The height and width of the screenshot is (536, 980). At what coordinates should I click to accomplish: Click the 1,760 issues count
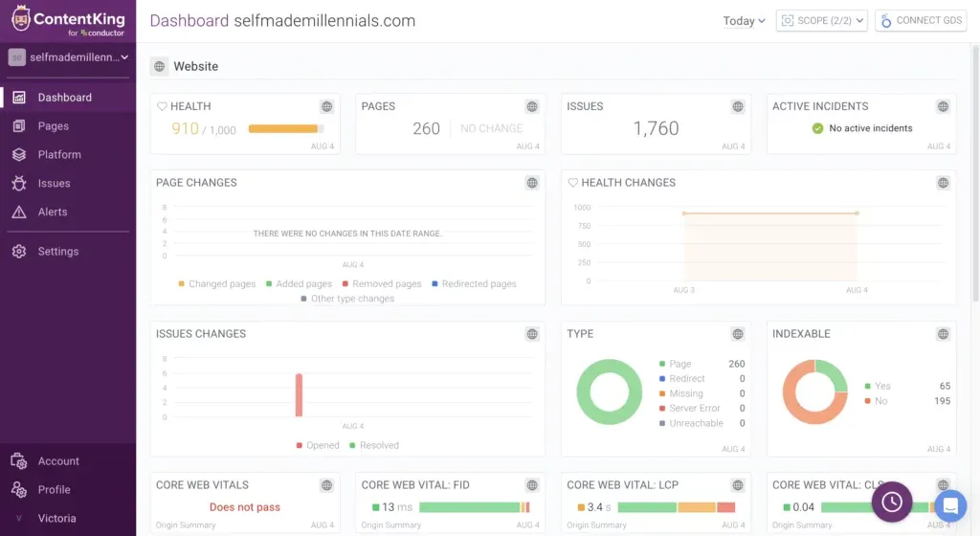point(656,128)
